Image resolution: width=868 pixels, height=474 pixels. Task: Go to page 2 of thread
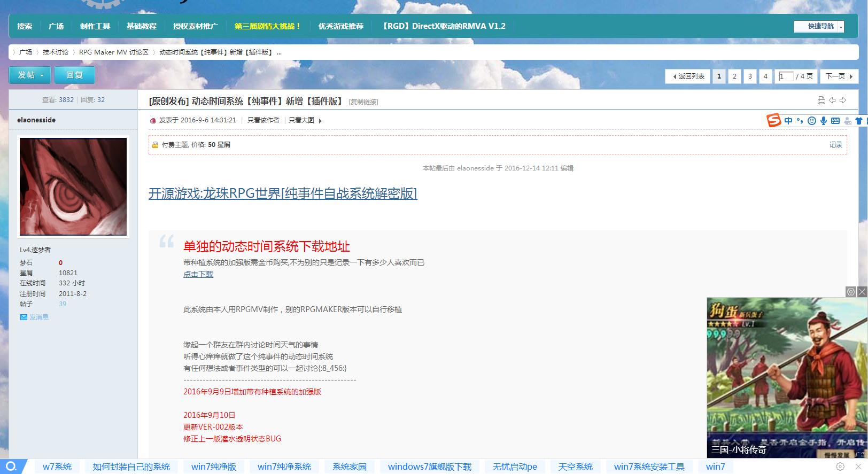tap(734, 76)
